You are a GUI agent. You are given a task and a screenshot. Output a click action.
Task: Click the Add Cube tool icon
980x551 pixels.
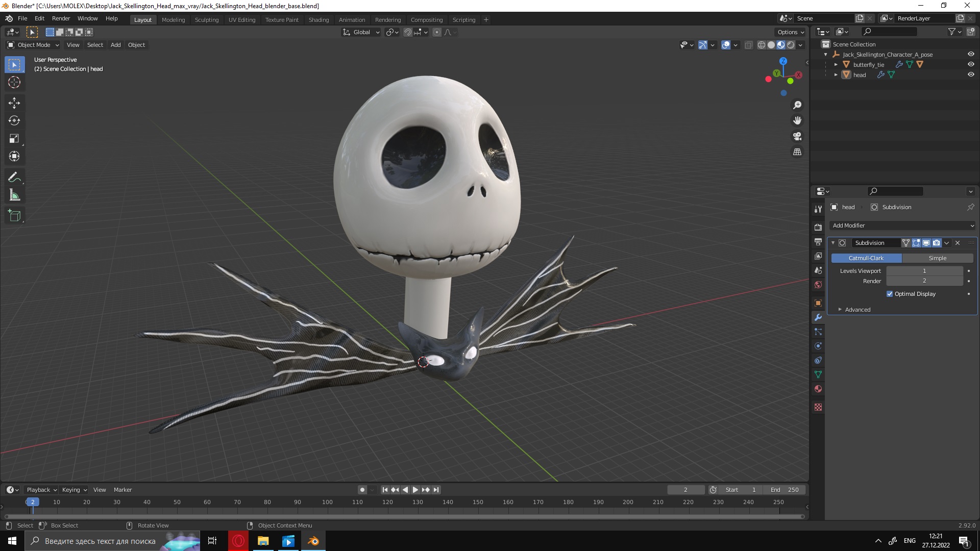(x=14, y=216)
